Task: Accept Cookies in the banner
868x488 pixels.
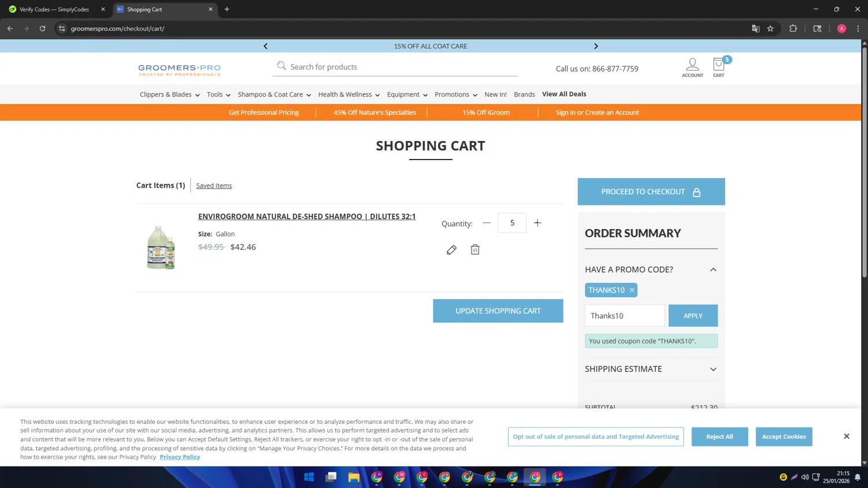Action: (x=784, y=437)
